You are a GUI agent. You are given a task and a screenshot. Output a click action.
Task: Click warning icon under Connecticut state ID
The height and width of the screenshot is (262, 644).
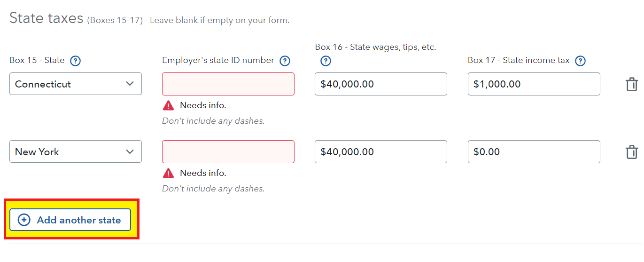click(x=168, y=105)
